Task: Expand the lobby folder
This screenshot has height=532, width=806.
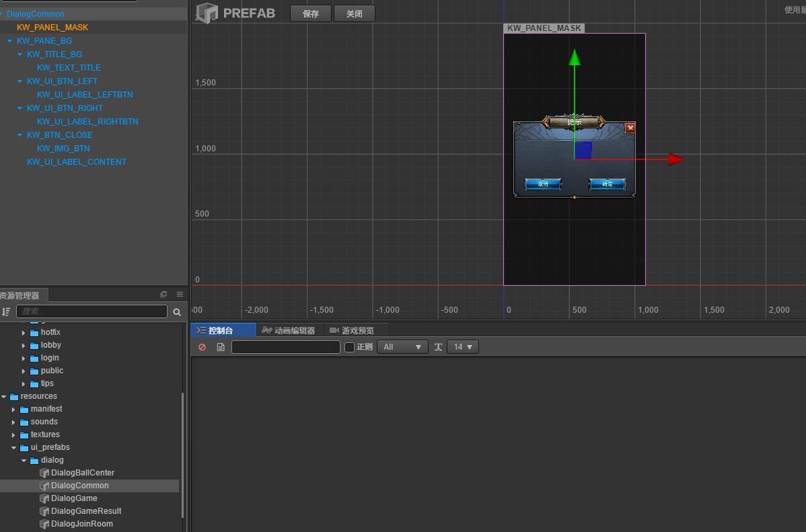Action: pos(24,346)
